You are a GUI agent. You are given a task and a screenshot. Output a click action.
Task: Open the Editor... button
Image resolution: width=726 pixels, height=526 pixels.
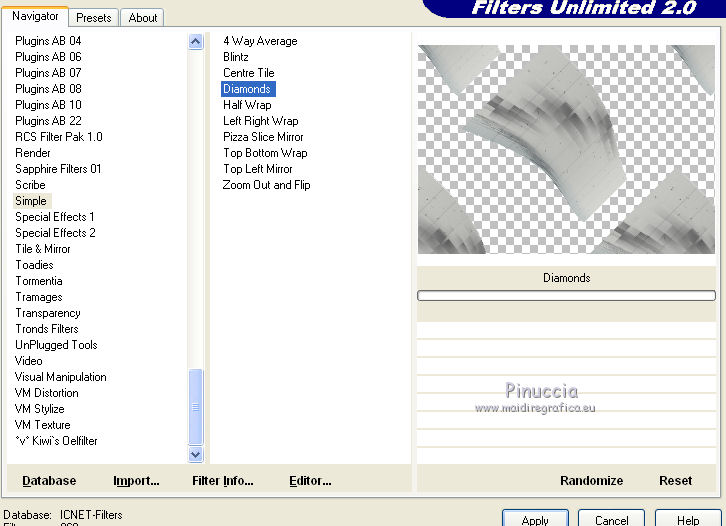click(x=310, y=481)
